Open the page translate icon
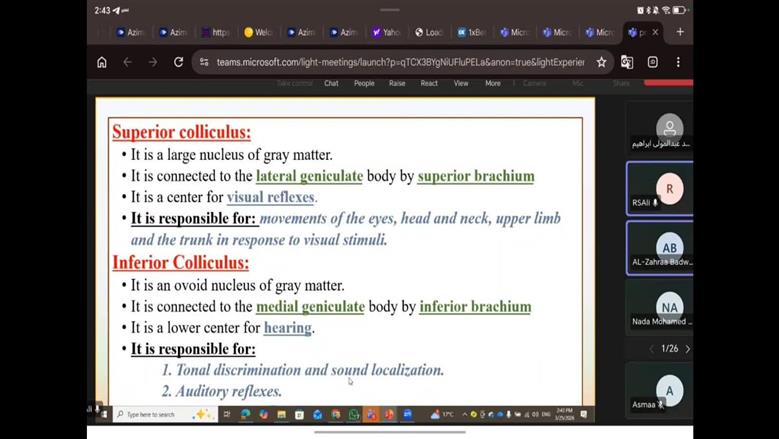 [x=627, y=62]
